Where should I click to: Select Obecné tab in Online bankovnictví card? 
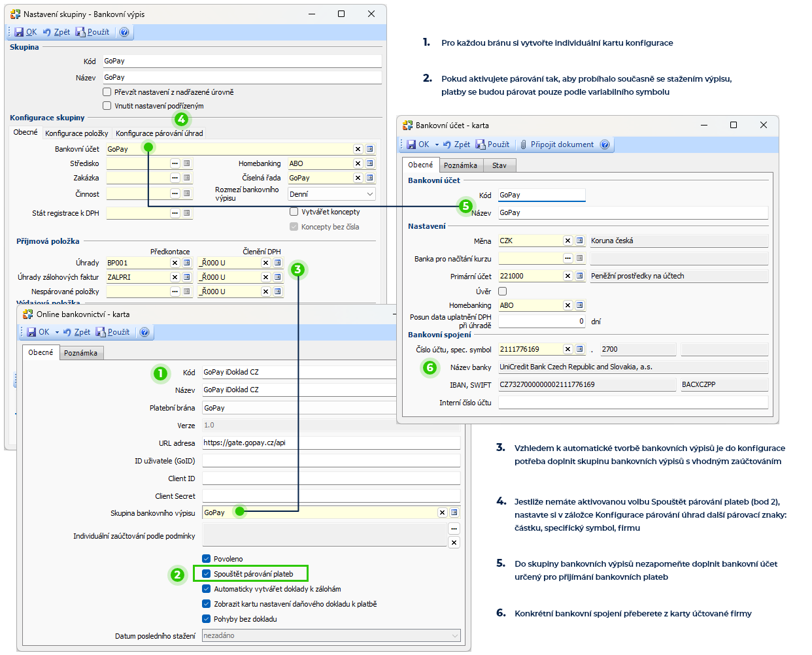click(x=41, y=352)
